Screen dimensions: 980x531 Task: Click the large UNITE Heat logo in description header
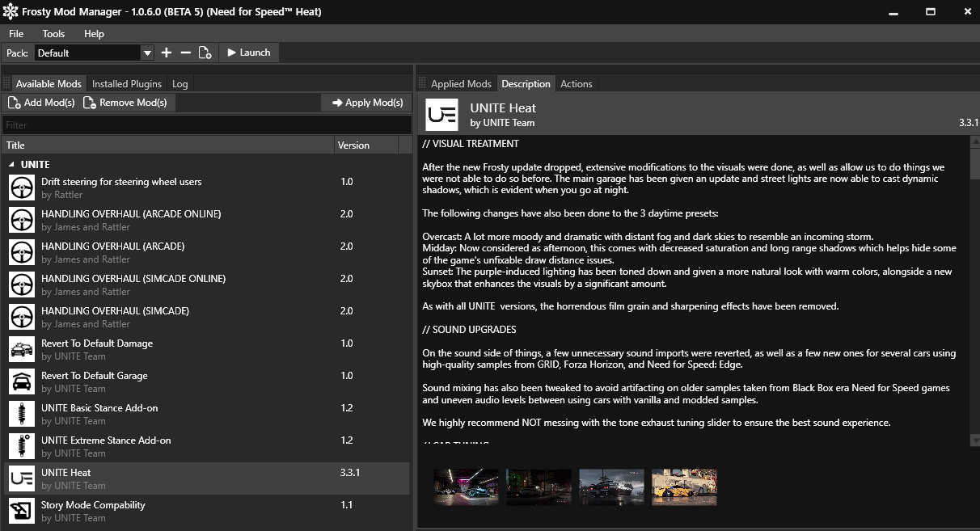pos(441,115)
